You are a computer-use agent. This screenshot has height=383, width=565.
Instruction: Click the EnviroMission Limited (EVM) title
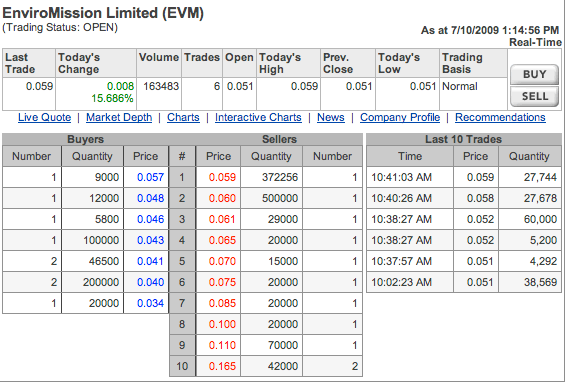click(103, 13)
